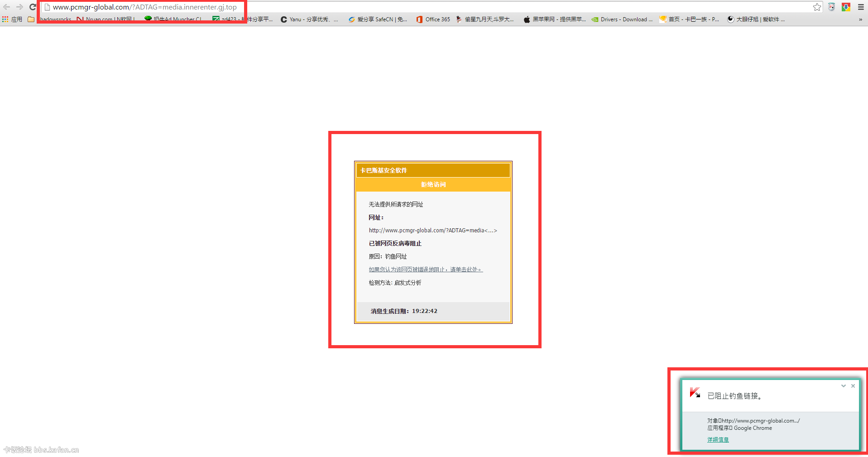Screen dimensions: 868x457
Task: Expand the notification popup dropdown arrow
Action: pos(844,386)
